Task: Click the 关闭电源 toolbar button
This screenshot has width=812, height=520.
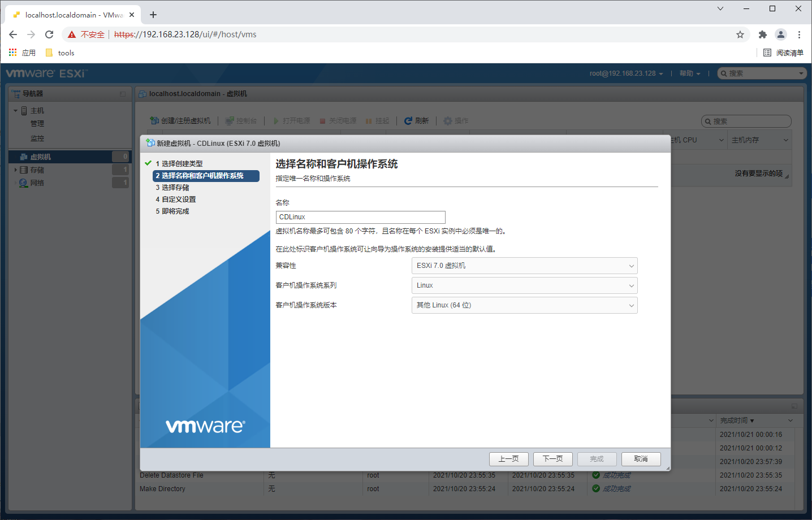Action: (x=338, y=121)
